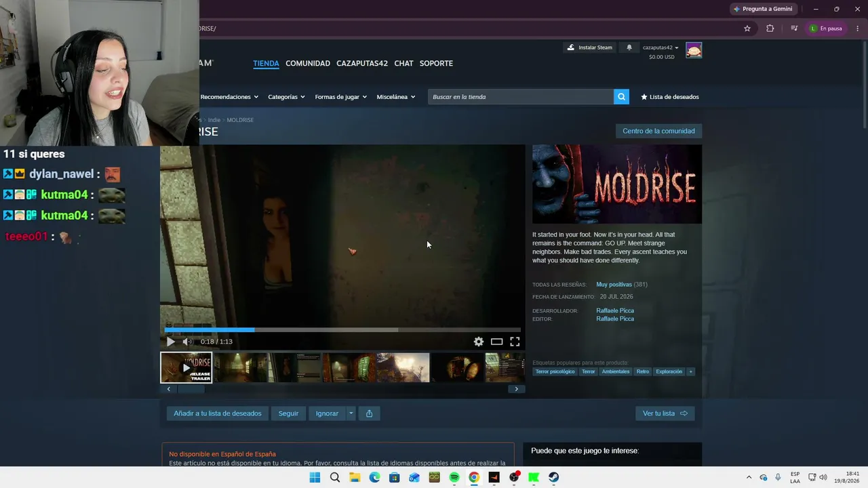Open the Windows Start menu
Viewport: 868px width, 488px height.
tap(315, 477)
